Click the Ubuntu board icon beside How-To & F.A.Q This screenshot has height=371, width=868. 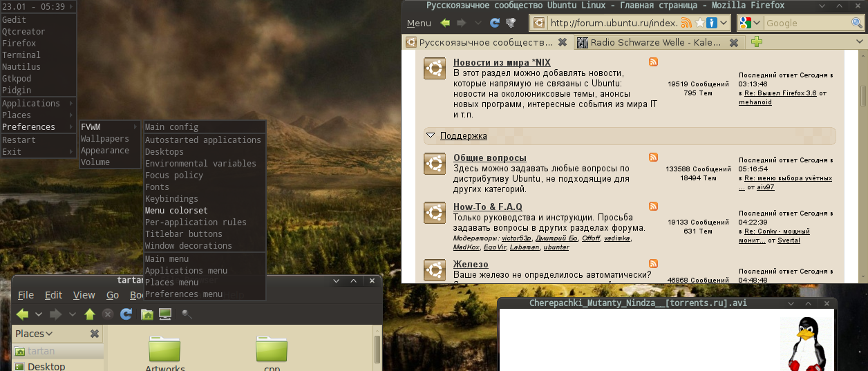point(435,213)
